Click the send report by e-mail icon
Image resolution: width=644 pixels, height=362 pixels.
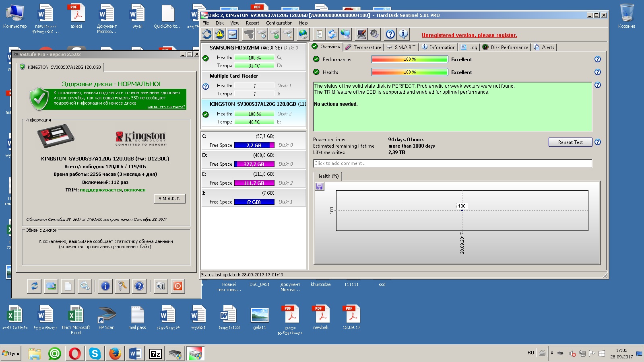pyautogui.click(x=332, y=34)
